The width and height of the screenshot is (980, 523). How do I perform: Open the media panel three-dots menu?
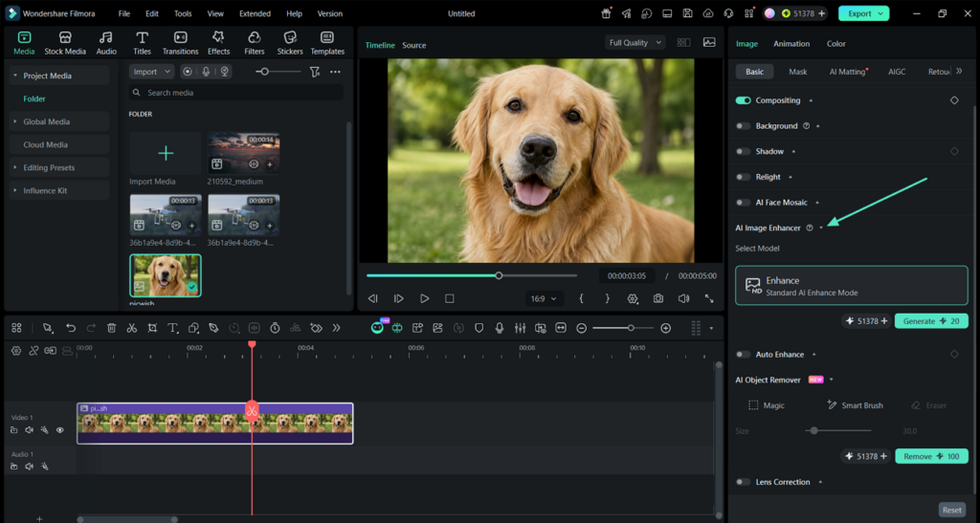click(x=336, y=72)
